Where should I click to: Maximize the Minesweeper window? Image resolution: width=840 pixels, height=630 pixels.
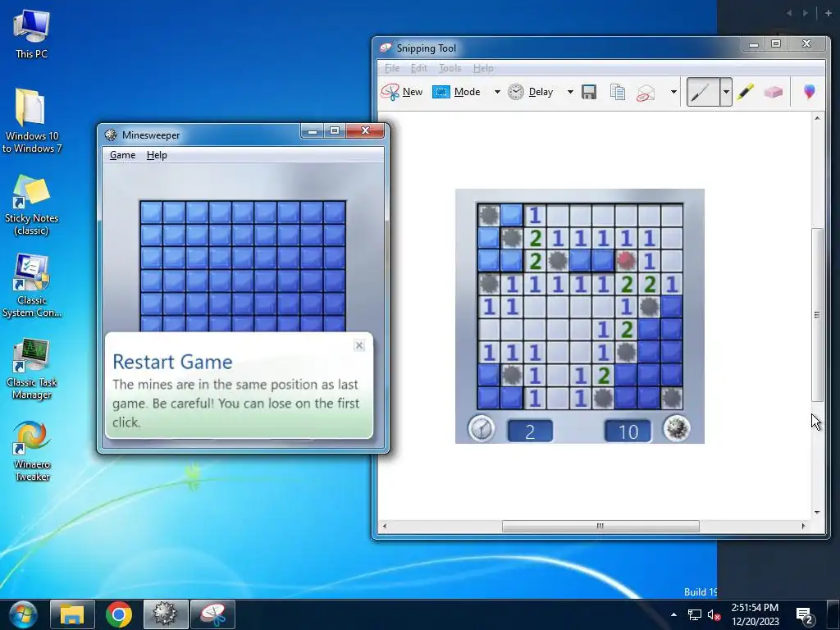(335, 130)
